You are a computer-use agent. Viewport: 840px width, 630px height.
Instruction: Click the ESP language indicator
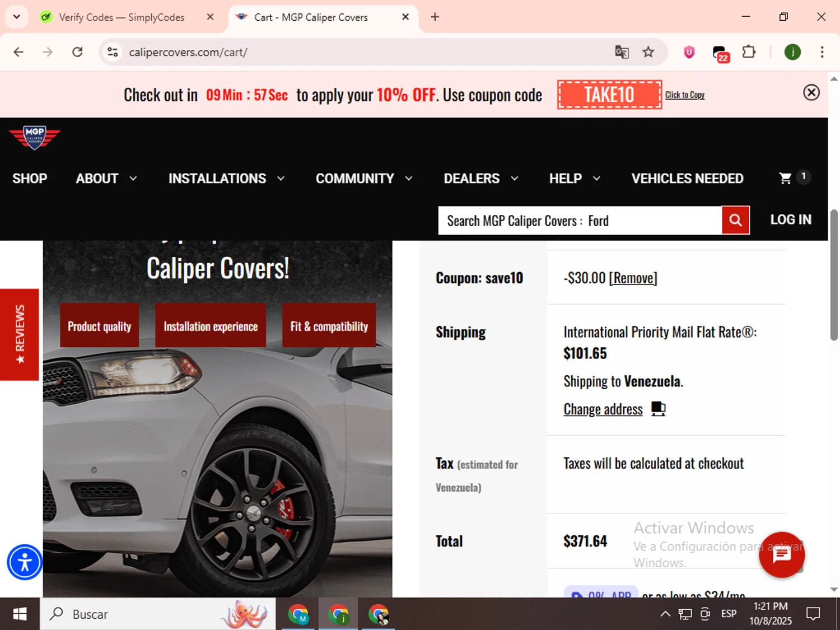729,614
